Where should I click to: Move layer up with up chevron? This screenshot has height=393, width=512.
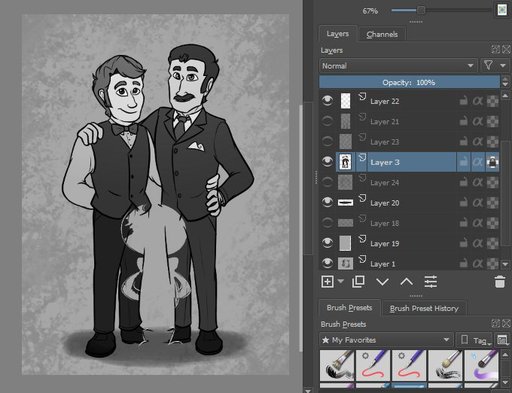[407, 282]
